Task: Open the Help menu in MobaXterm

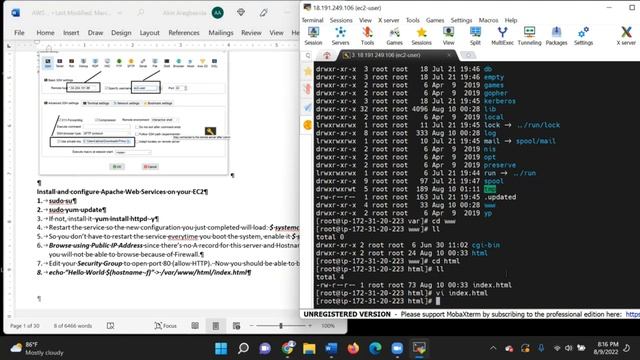Action: (x=511, y=20)
